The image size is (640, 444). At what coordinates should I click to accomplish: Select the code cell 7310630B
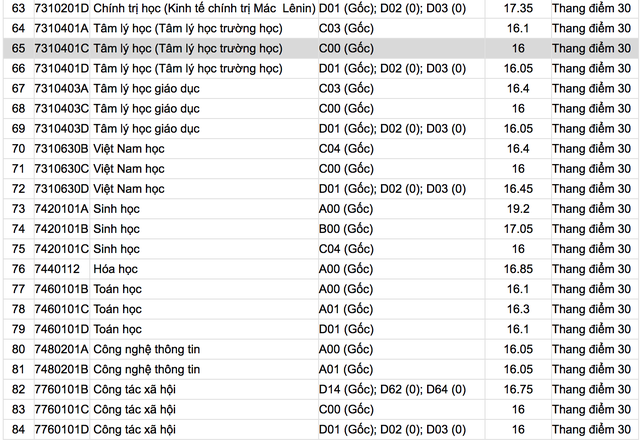[61, 148]
